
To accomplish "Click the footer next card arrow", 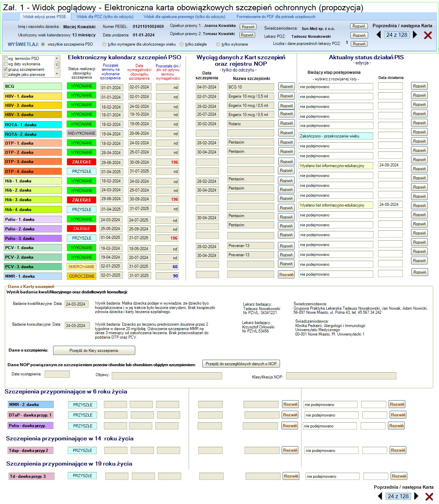I will [x=416, y=496].
